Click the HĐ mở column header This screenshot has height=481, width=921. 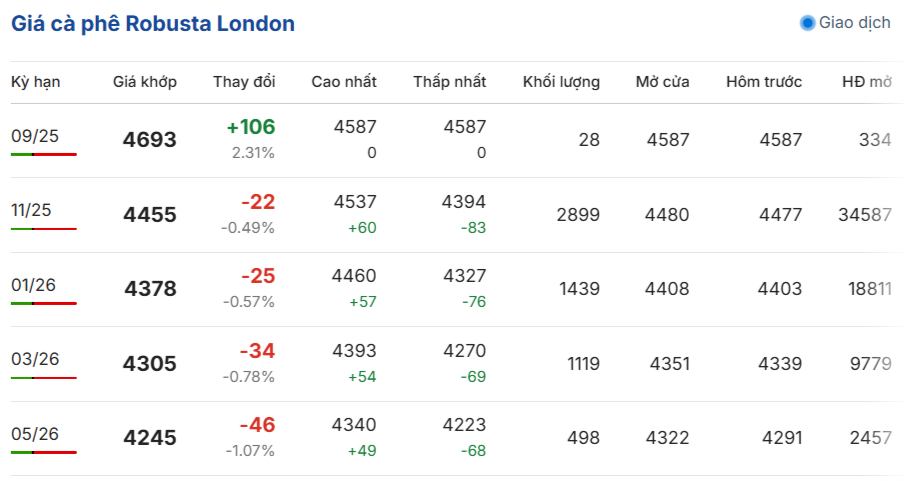(866, 82)
